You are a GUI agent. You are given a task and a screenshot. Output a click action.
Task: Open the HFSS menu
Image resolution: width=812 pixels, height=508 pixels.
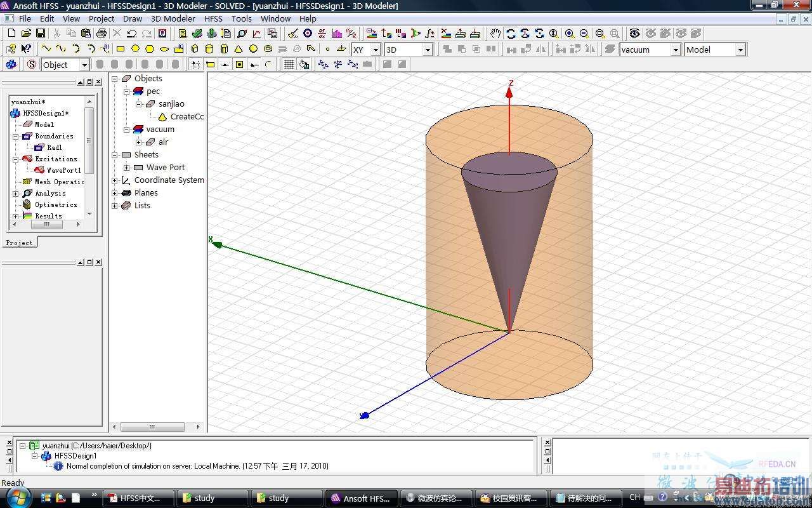[213, 18]
